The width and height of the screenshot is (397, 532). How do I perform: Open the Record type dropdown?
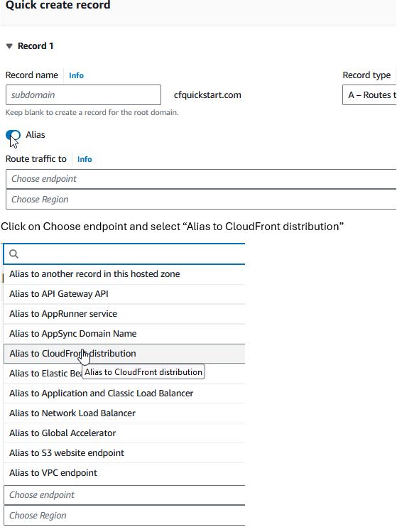369,95
